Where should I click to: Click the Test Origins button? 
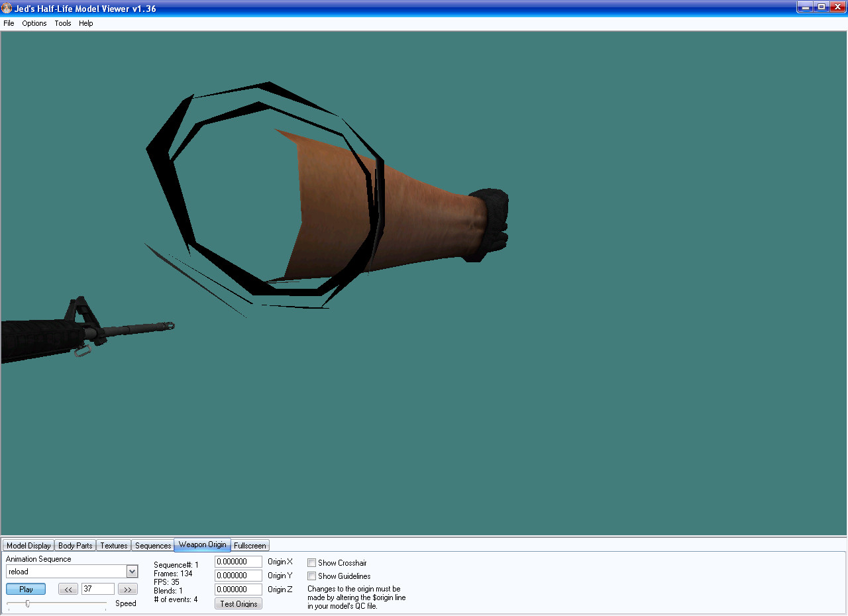coord(238,604)
